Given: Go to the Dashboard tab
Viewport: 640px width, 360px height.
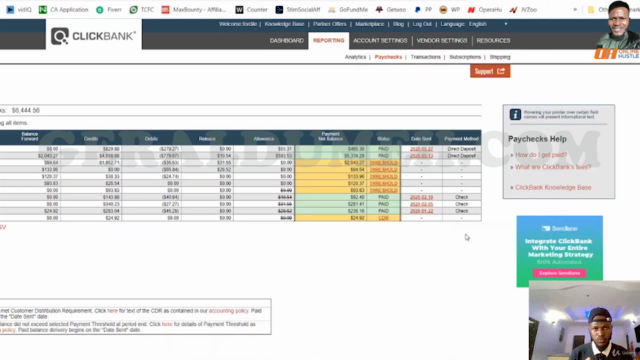Looking at the screenshot, I should (287, 40).
